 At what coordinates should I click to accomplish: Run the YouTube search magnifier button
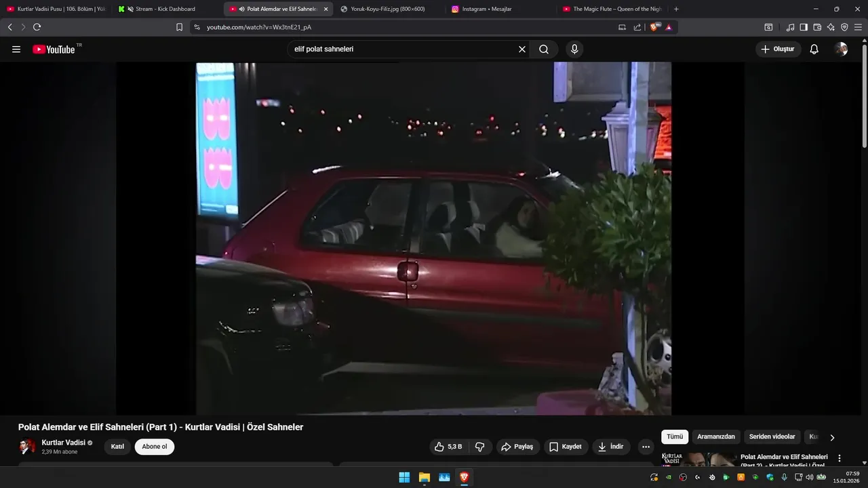(x=544, y=49)
